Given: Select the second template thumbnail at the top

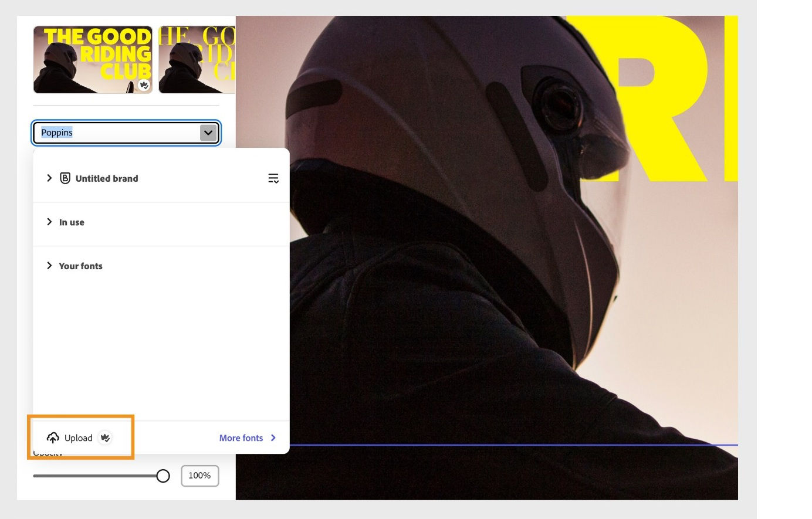Looking at the screenshot, I should click(197, 59).
